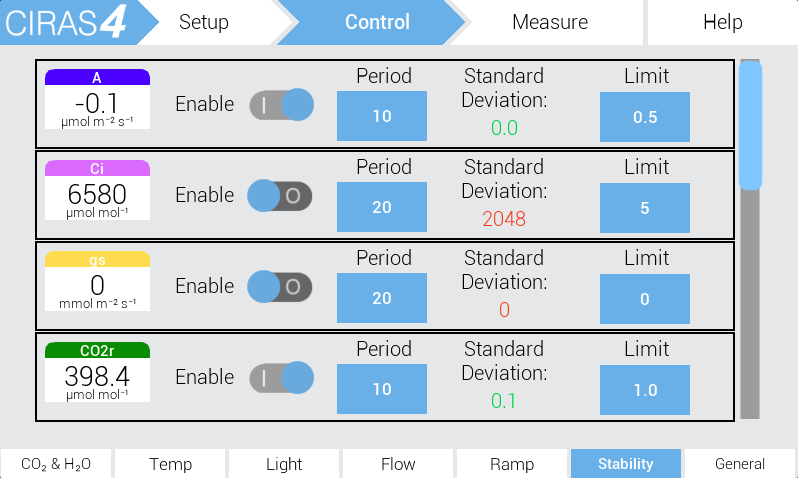798x478 pixels.
Task: Open the Help page
Action: (723, 22)
